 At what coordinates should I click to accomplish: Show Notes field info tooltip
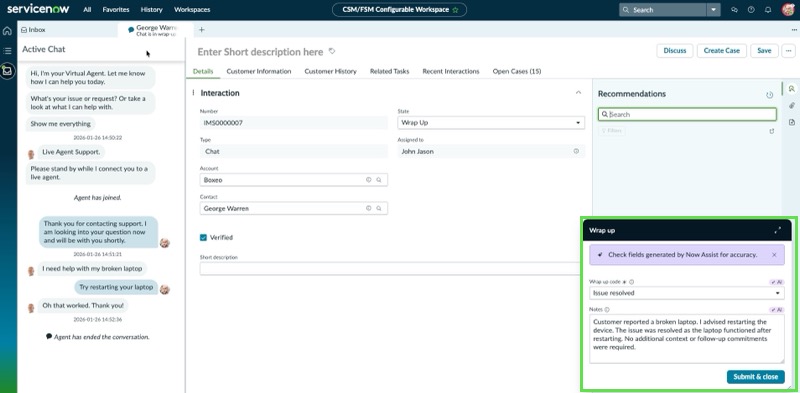click(607, 309)
